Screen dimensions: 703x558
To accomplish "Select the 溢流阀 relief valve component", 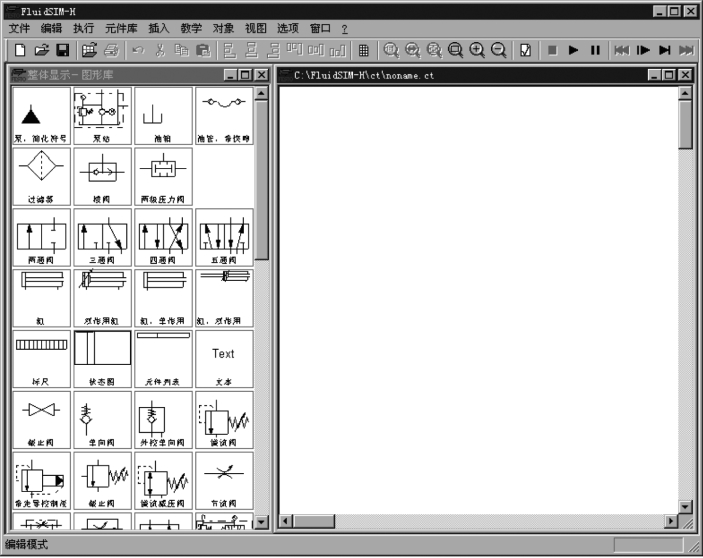I will click(x=224, y=420).
